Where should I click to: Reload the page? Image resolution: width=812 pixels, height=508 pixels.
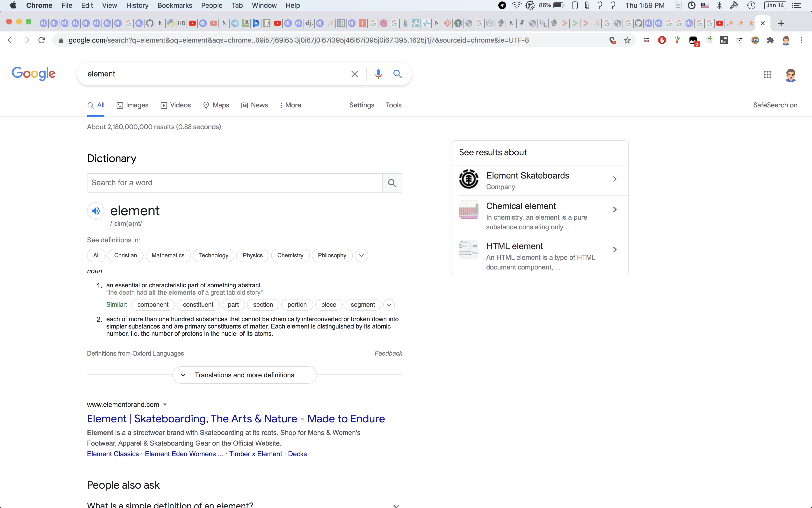coord(42,40)
